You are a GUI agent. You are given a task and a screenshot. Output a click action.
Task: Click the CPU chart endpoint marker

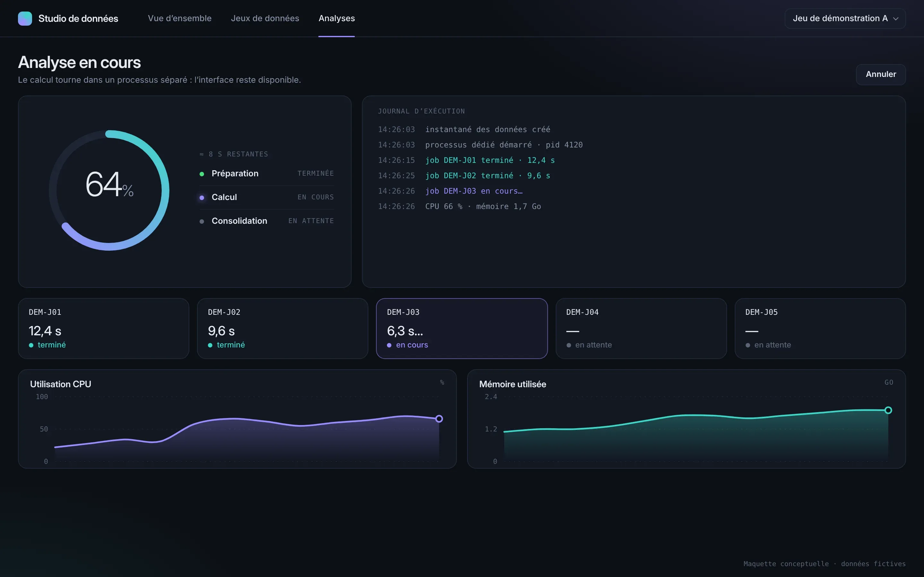(439, 419)
